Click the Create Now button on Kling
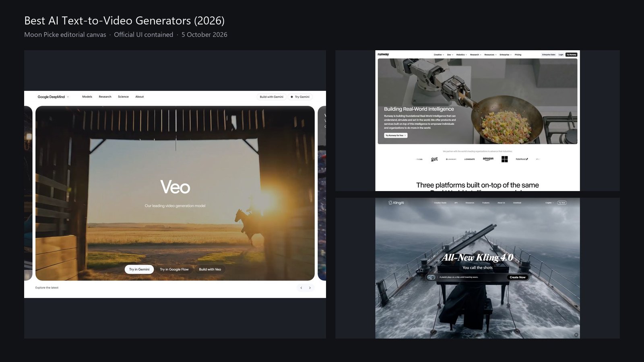This screenshot has height=362, width=644. coord(518,277)
